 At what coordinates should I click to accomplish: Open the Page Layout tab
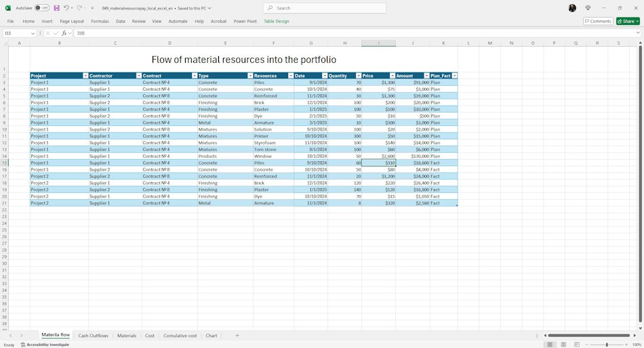[72, 21]
